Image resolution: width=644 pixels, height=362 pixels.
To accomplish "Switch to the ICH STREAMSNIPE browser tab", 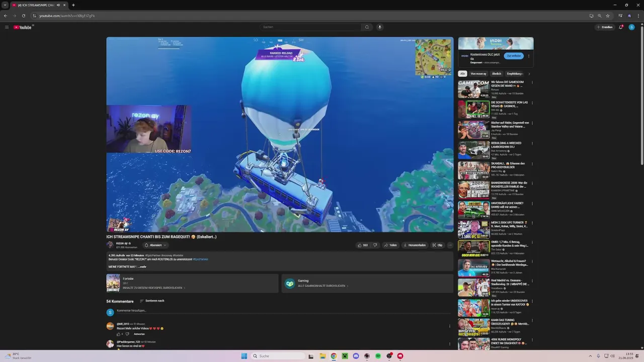I will [39, 5].
